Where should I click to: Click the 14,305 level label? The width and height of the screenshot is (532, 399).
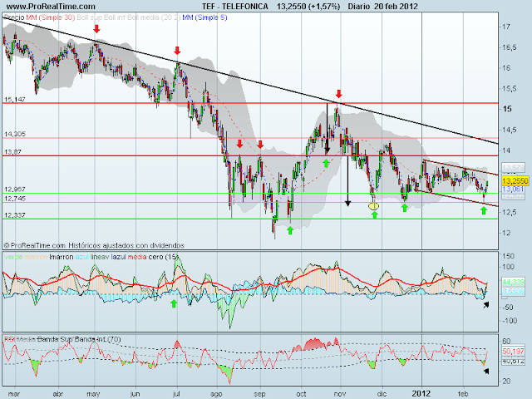(15, 134)
